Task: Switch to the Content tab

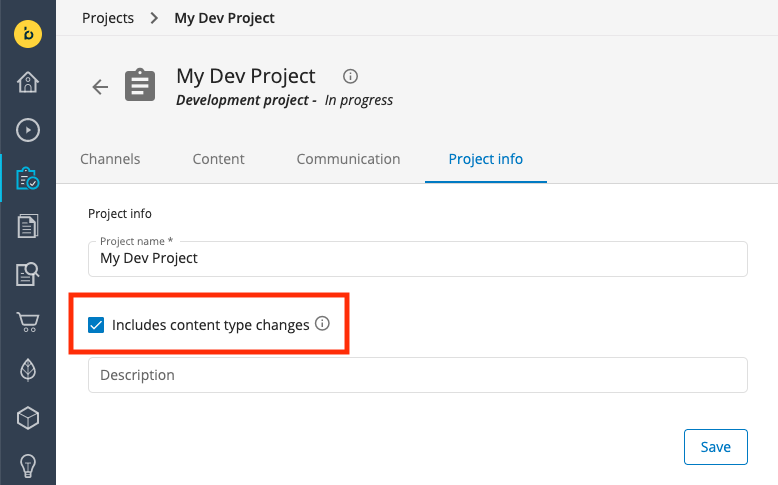Action: point(218,159)
